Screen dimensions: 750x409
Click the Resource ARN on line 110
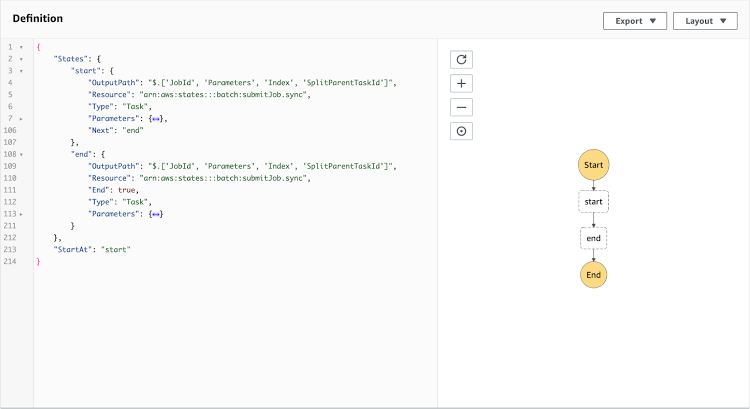tap(224, 178)
